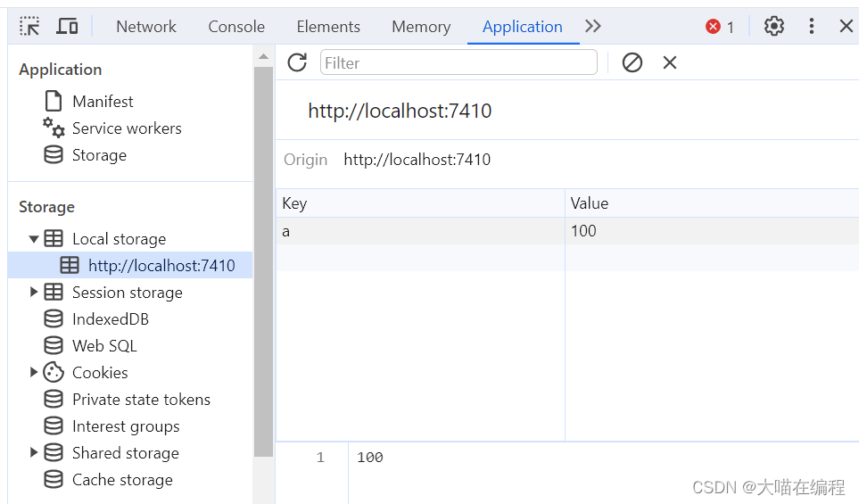Activate the inspect element picker icon
Screen dimensions: 859x504
tap(29, 26)
